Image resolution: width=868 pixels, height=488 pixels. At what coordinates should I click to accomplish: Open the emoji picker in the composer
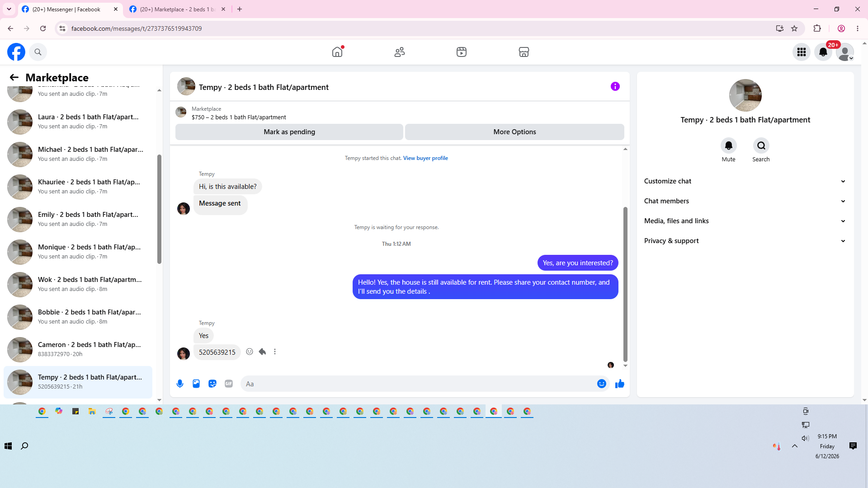[602, 384]
